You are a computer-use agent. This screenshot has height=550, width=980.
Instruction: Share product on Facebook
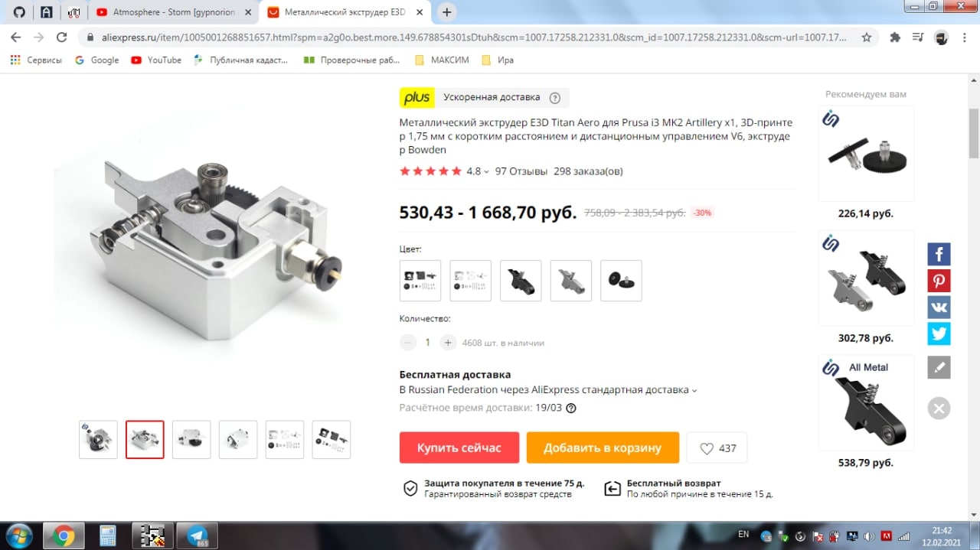coord(939,254)
